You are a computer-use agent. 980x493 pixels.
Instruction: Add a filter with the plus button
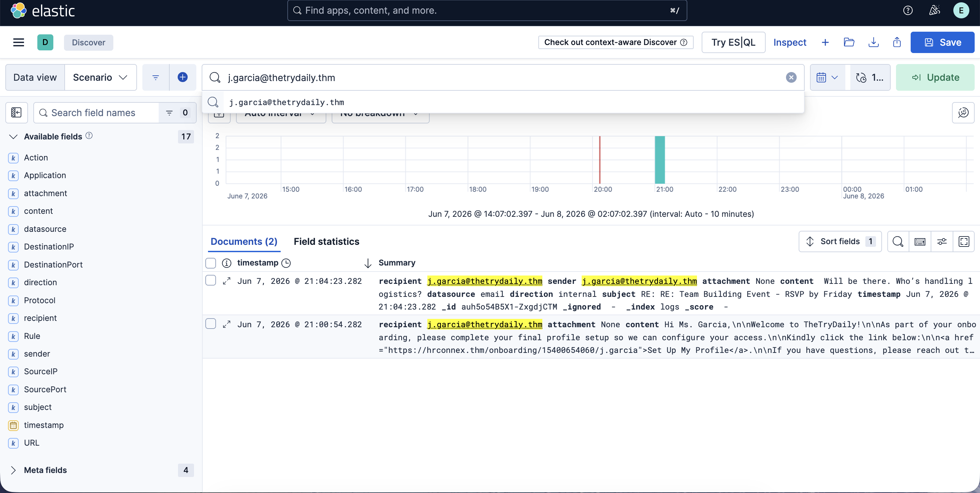pos(183,78)
